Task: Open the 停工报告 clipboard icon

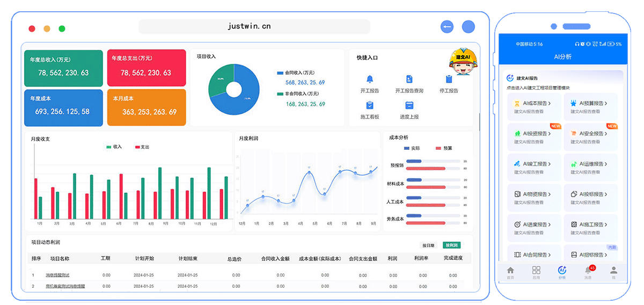Action: click(449, 79)
